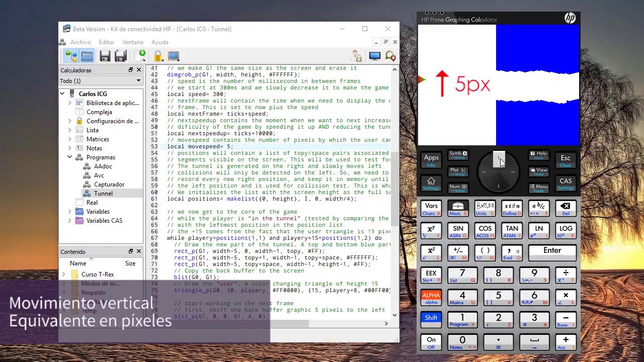This screenshot has width=644, height=362.
Task: Click the calculator fraction a b/c key
Action: pos(538,208)
